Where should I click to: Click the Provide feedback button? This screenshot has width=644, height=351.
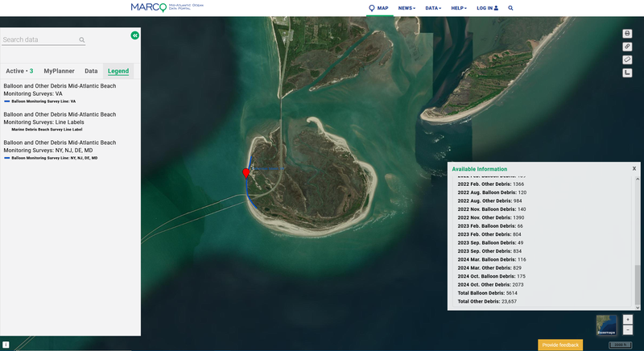click(x=560, y=345)
